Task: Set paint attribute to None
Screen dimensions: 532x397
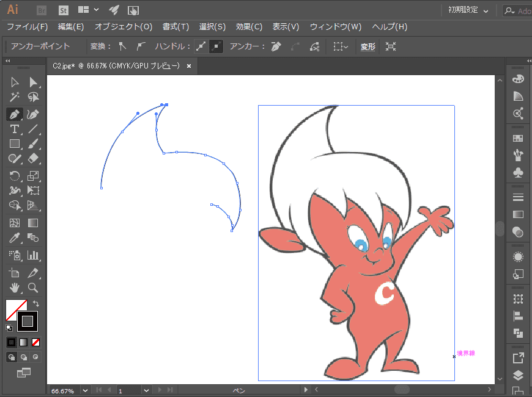Action: [x=35, y=341]
